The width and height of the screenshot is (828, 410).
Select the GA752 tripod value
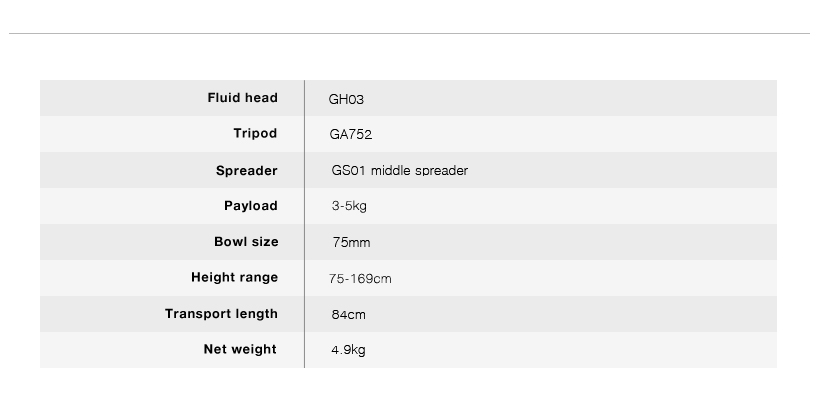(351, 134)
